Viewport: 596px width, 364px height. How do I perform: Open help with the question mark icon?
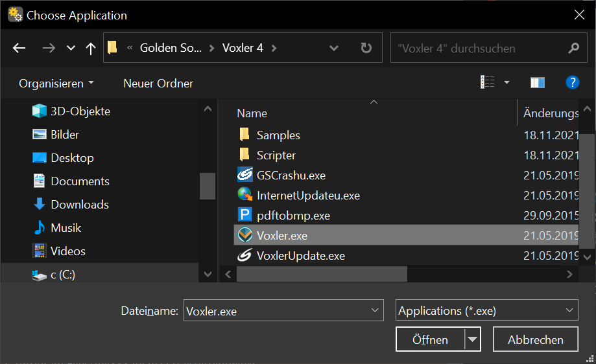coord(572,82)
